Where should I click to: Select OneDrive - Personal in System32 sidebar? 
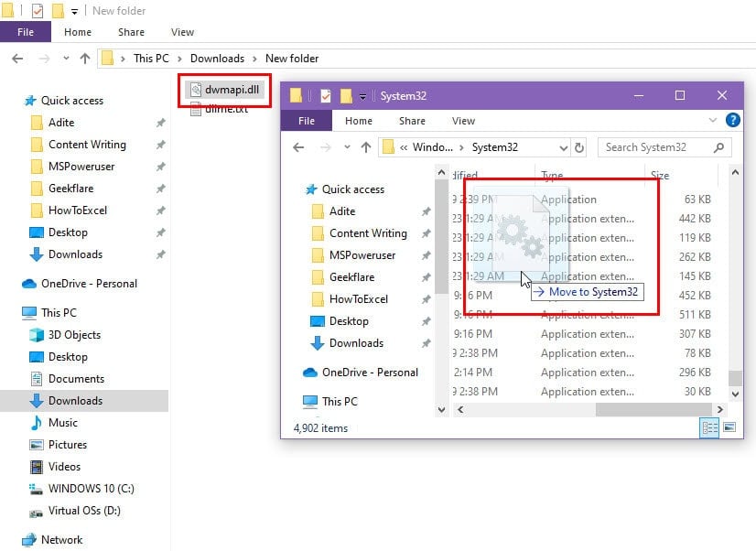[371, 373]
